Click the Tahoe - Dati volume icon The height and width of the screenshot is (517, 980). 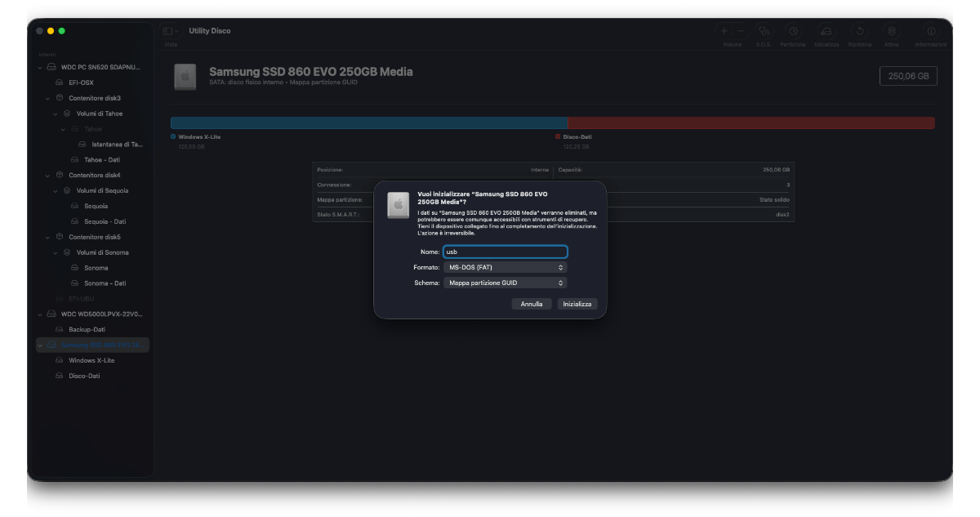point(75,160)
